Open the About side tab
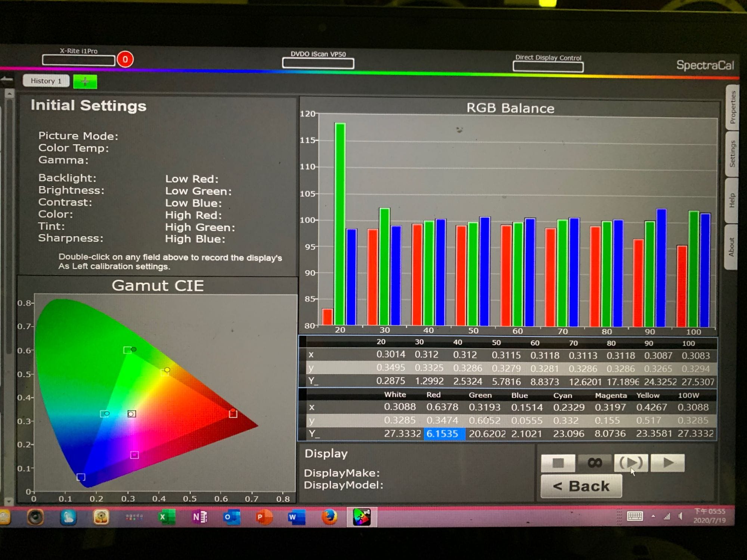The image size is (747, 560). [731, 247]
